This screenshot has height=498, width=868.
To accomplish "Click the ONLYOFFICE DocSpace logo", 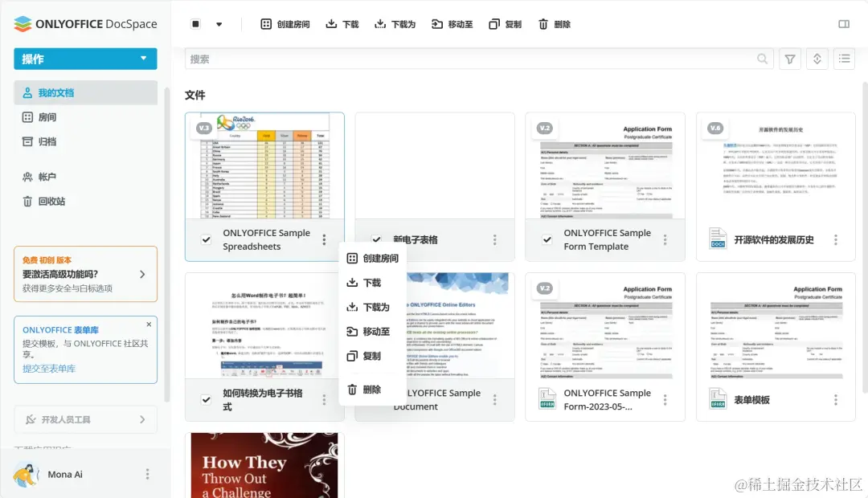I will point(85,24).
